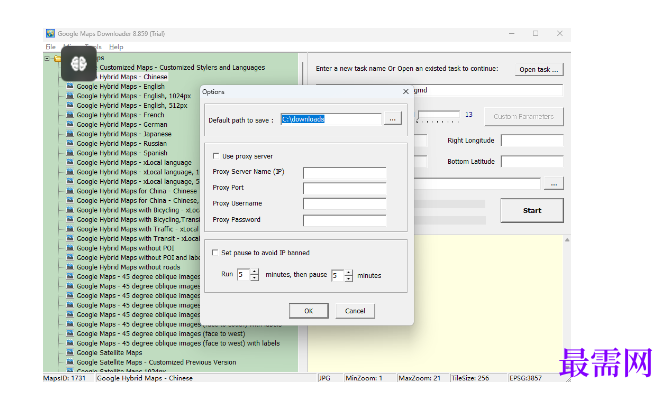Image resolution: width=671 pixels, height=394 pixels.
Task: Confirm options with the OK button
Action: pyautogui.click(x=309, y=311)
